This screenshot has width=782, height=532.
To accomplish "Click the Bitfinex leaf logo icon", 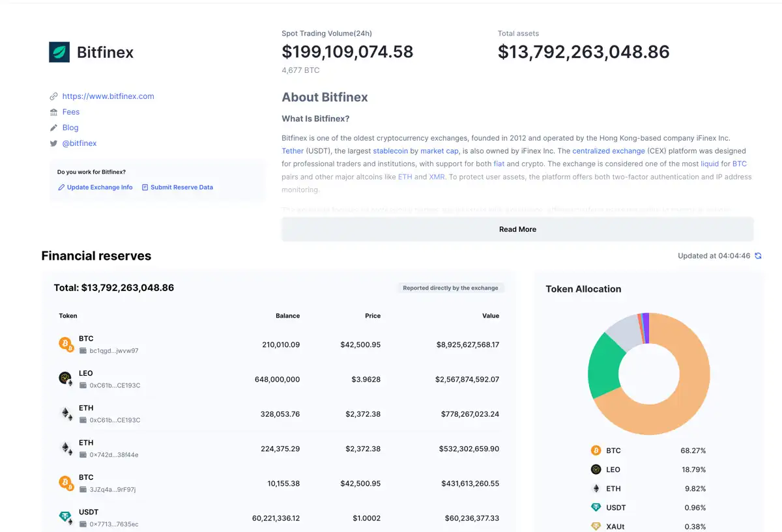I will (61, 51).
